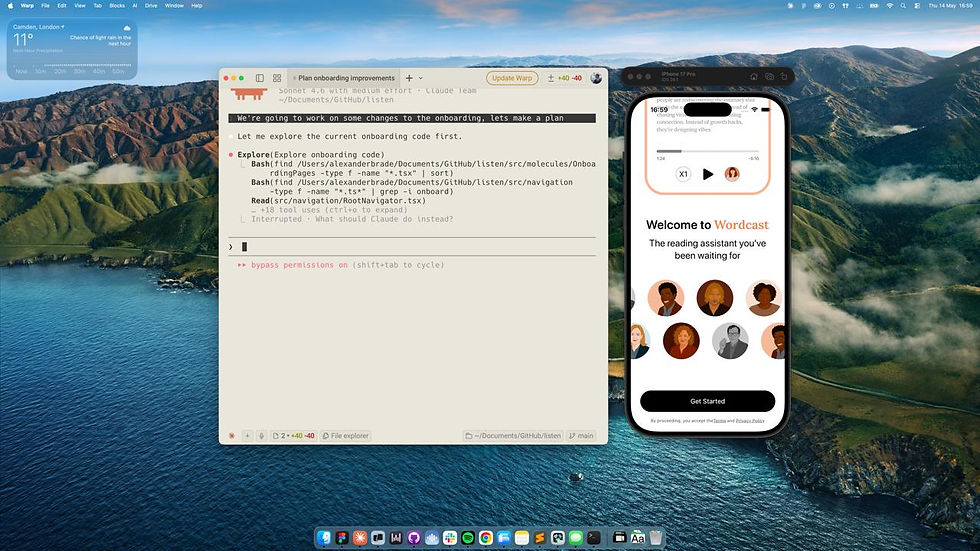This screenshot has height=551, width=980.
Task: Open Sublime Text from the dock
Action: pos(540,537)
